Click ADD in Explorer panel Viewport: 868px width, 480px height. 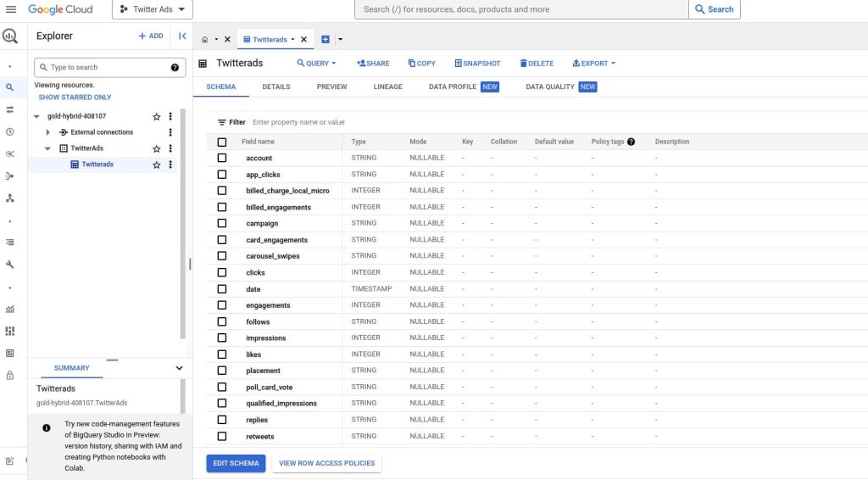151,36
